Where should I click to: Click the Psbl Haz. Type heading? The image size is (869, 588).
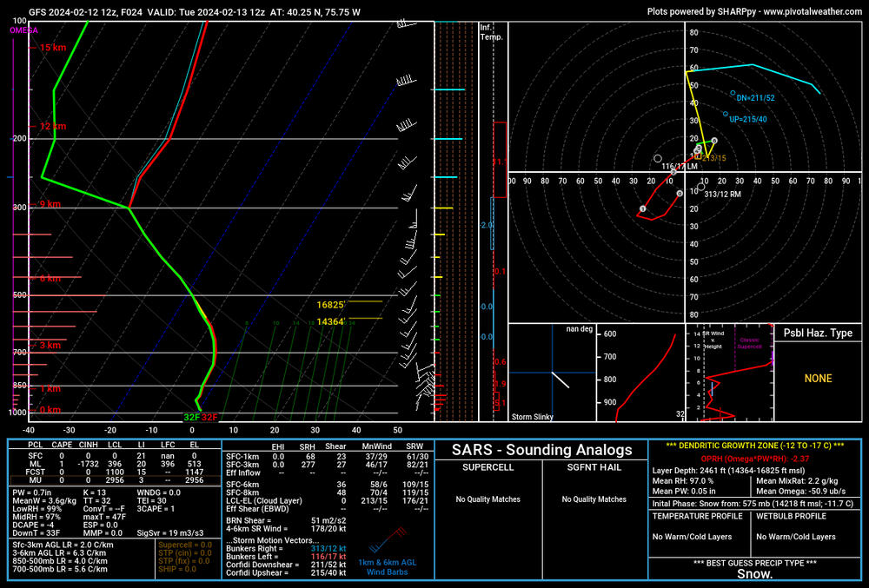[x=818, y=333]
